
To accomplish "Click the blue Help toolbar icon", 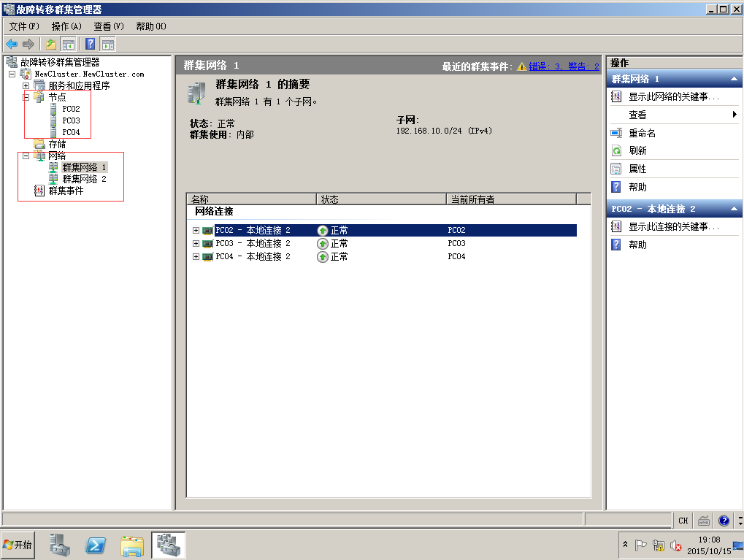I will coord(91,44).
